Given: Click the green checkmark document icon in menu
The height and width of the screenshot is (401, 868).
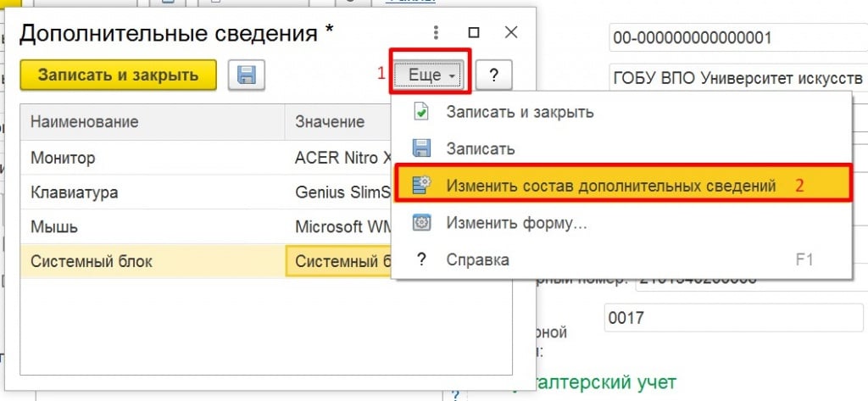Looking at the screenshot, I should (421, 112).
